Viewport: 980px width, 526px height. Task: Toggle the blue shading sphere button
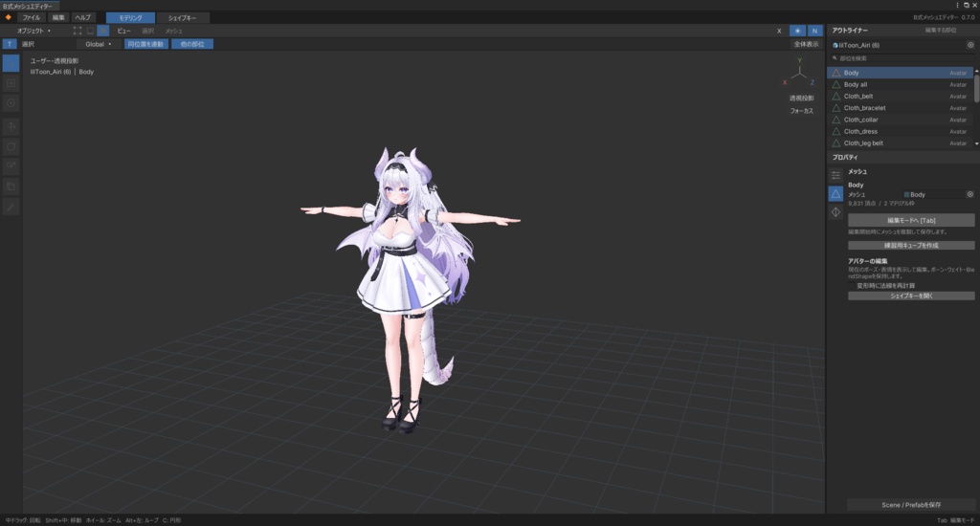point(797,31)
